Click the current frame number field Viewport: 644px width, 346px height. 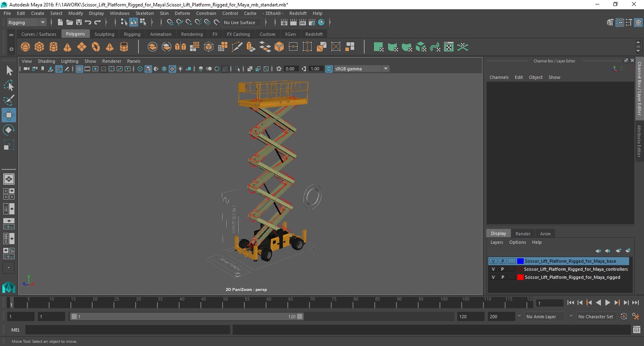coord(550,303)
